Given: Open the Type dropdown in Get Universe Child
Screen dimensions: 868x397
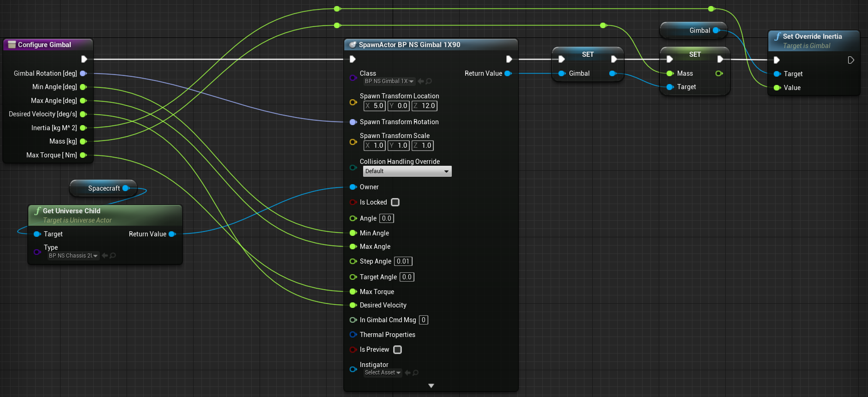Looking at the screenshot, I should click(x=73, y=256).
